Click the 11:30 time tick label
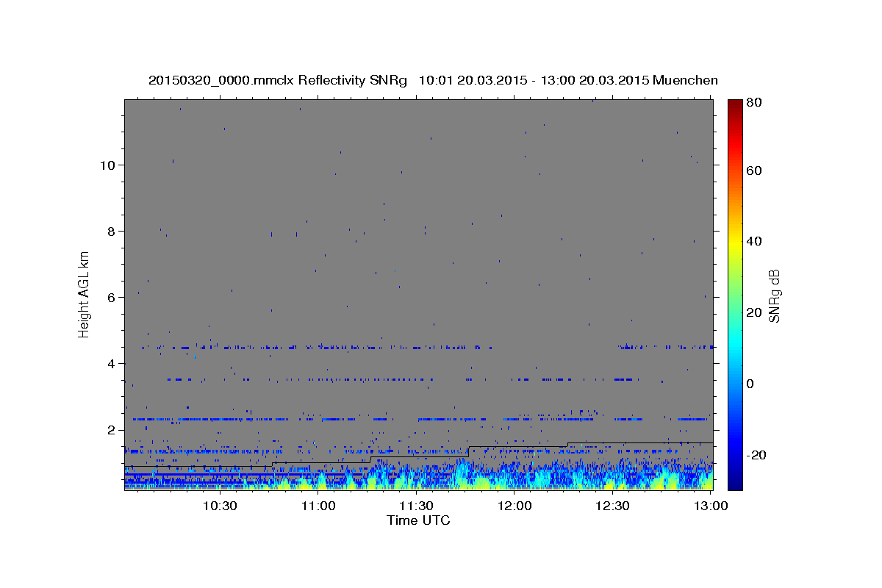Screen dimensions: 882x588 416,506
